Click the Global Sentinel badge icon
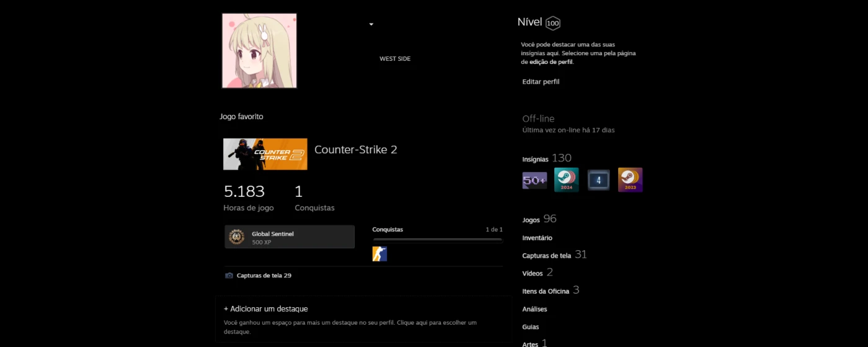This screenshot has width=868, height=347. coord(237,237)
